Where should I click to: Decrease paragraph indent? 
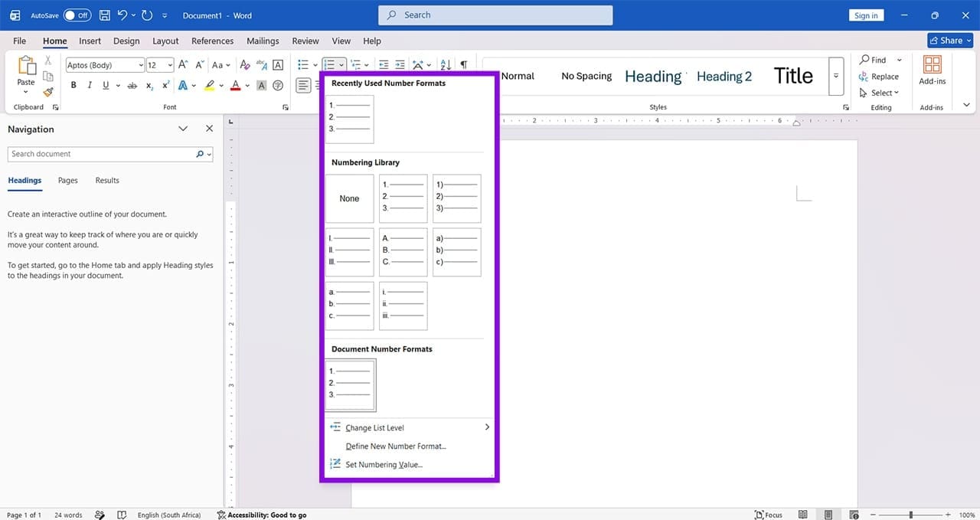[x=384, y=65]
